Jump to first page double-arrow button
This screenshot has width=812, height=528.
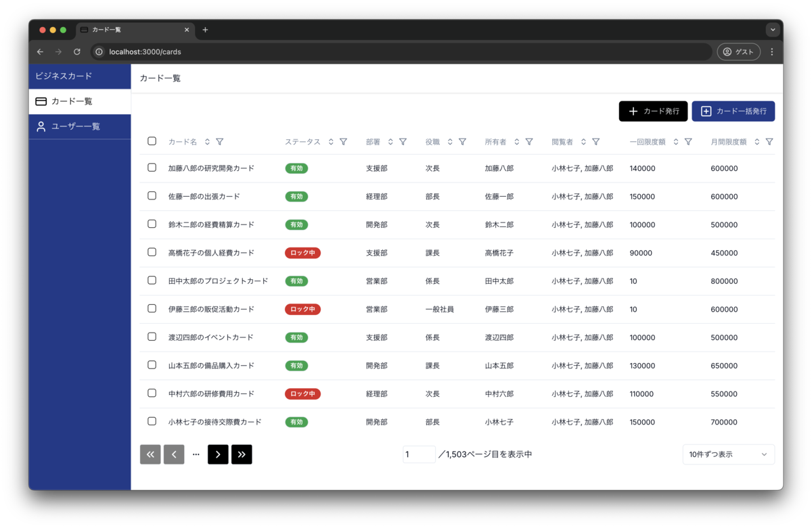150,454
